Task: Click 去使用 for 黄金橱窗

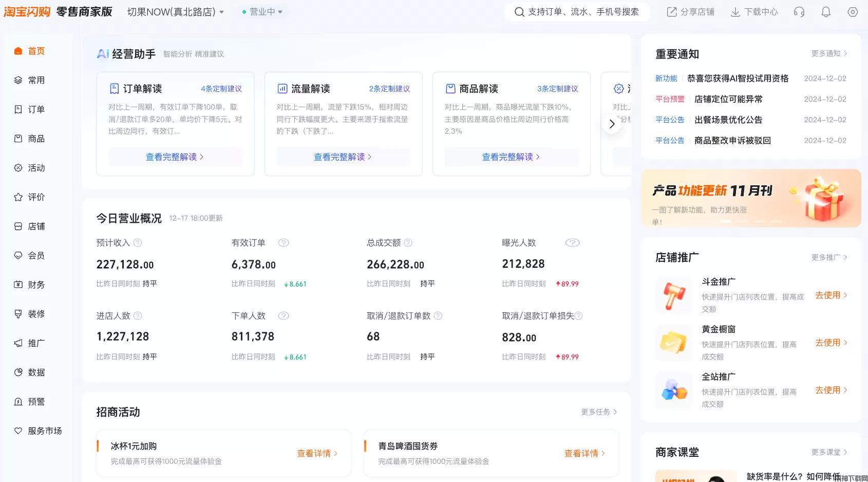Action: 831,342
